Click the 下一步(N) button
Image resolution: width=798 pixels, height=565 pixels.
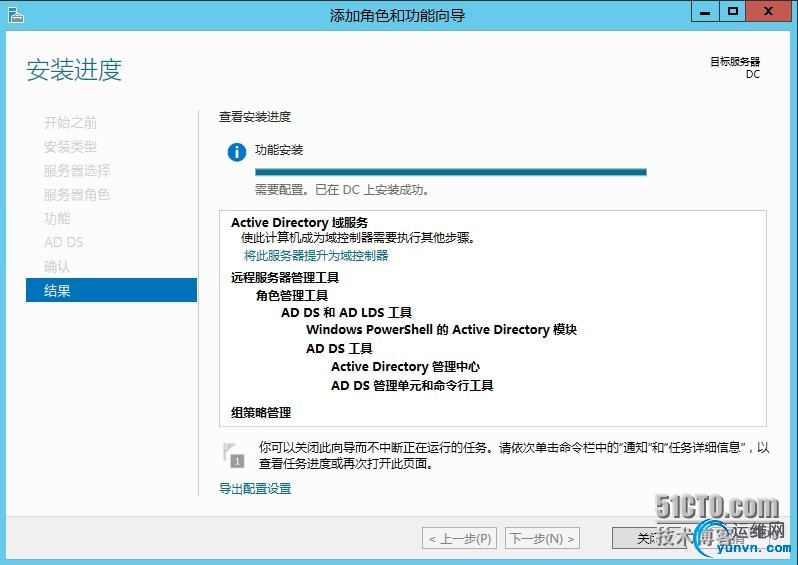[x=543, y=539]
